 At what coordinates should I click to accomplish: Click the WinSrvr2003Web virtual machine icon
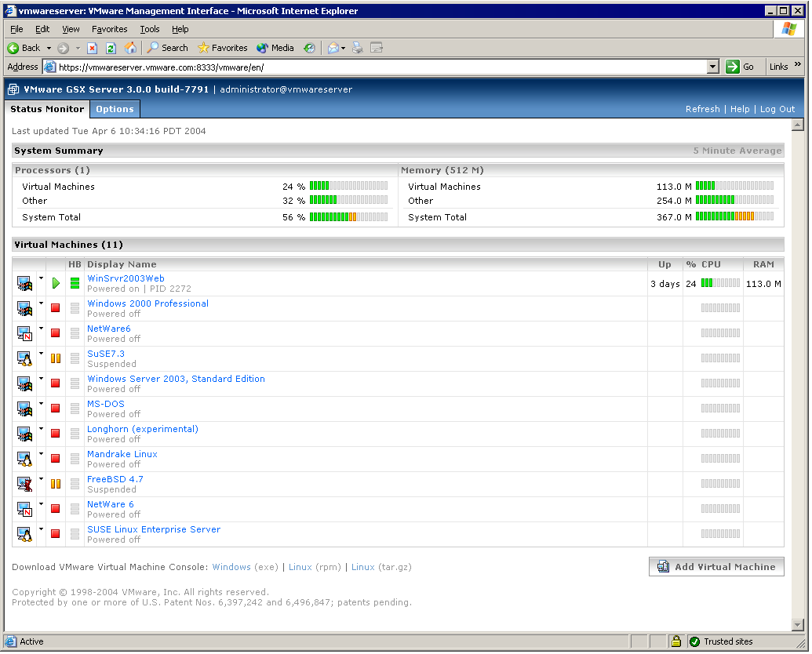pyautogui.click(x=24, y=283)
